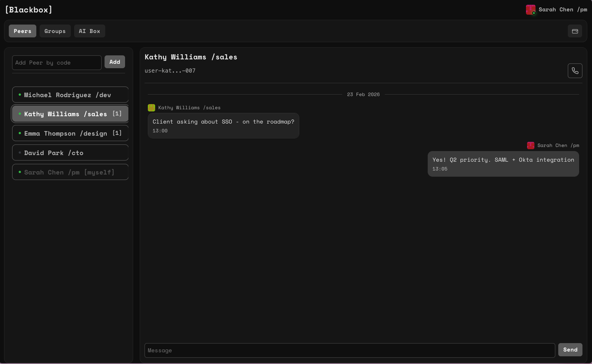This screenshot has width=592, height=364.
Task: Click the Blackbox logo title
Action: pos(29,10)
